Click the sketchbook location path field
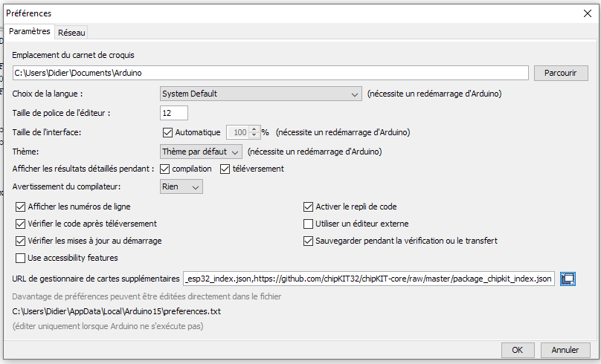This screenshot has height=364, width=601. (271, 73)
